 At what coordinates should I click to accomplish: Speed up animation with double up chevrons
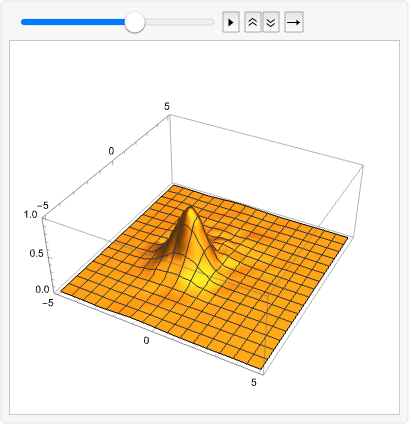[253, 22]
